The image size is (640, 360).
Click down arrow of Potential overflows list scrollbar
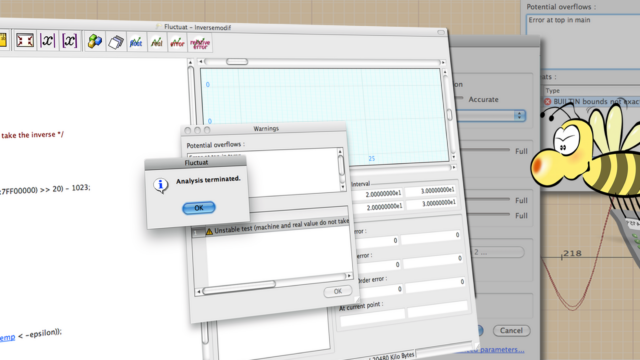coord(342,187)
